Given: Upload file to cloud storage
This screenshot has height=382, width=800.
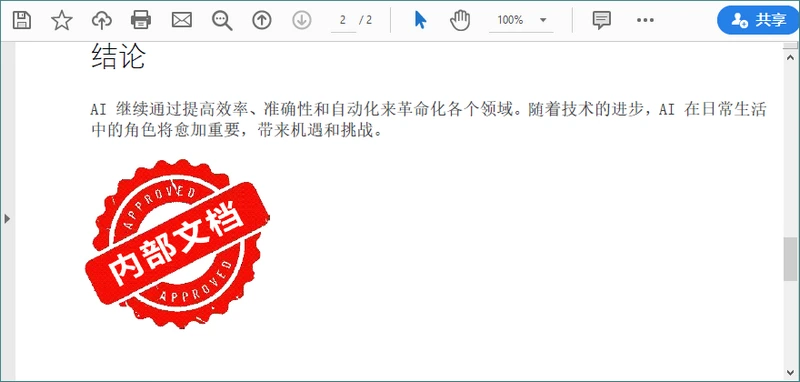Looking at the screenshot, I should click(102, 20).
